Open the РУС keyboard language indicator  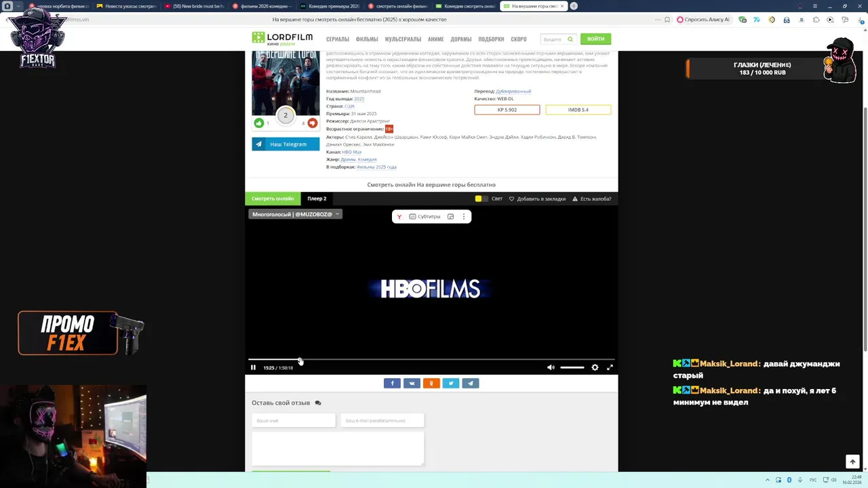pos(813,480)
